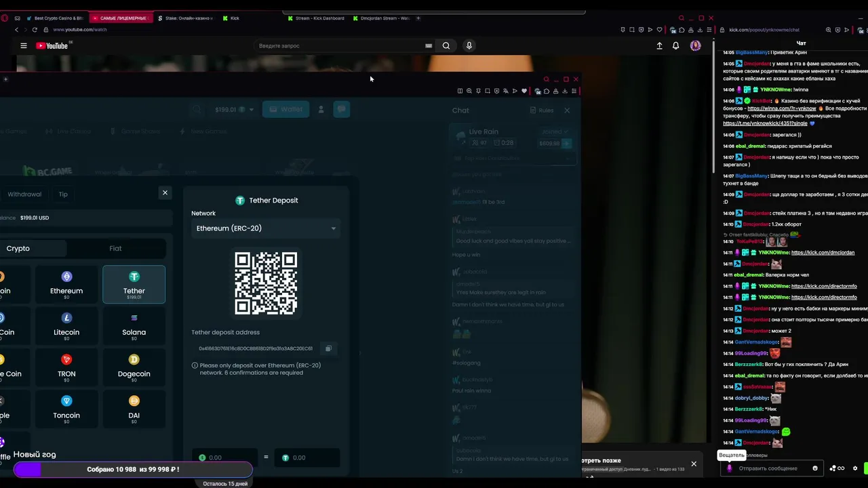Screen dimensions: 868x488
Task: Open the YouTube hamburger menu
Action: (23, 45)
